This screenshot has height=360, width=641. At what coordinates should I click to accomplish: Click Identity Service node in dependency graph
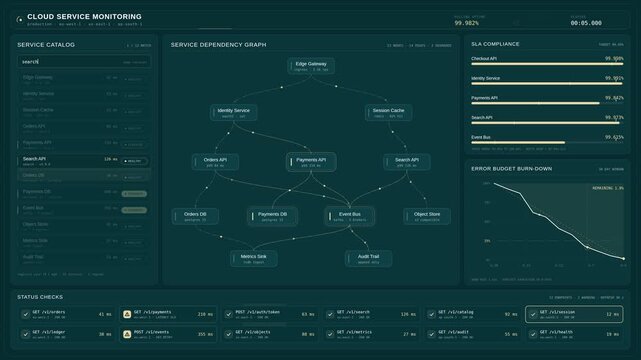(233, 113)
